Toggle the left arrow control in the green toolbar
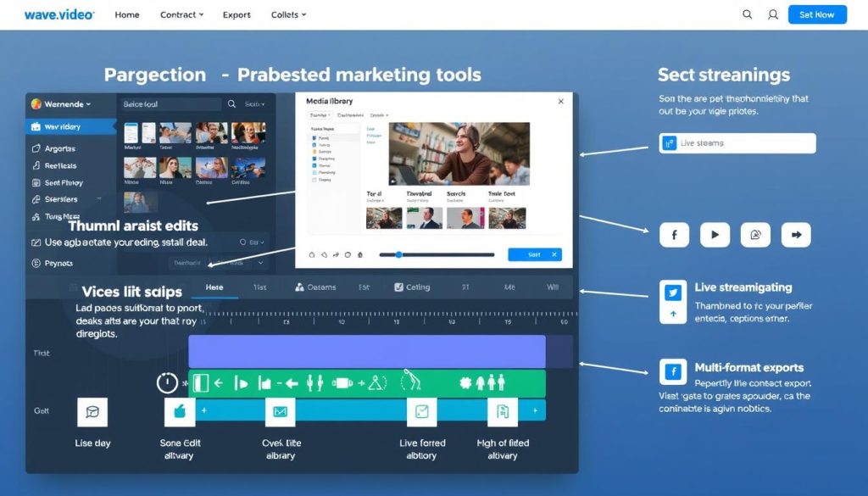 (x=217, y=382)
